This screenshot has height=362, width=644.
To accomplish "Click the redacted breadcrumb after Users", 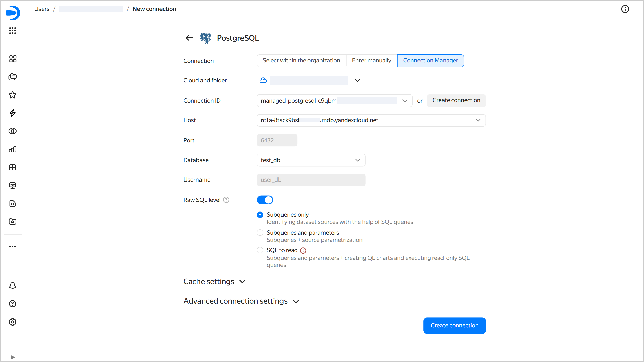I will [x=91, y=9].
